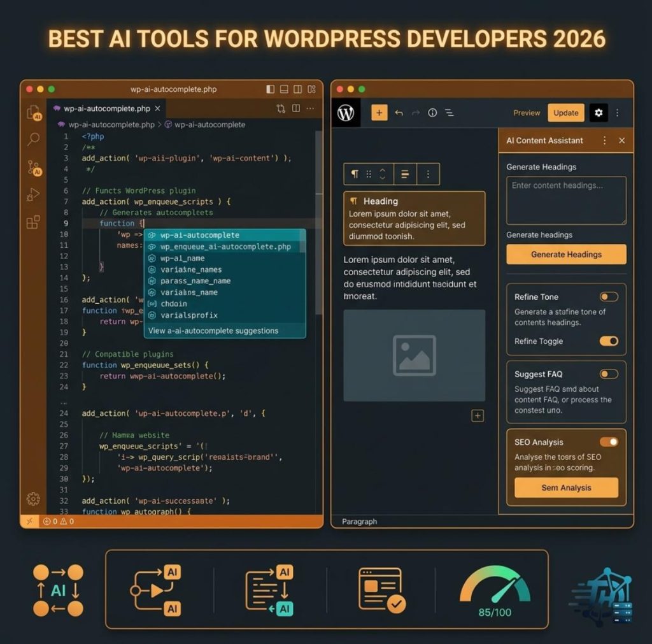Click the 85/100 SEO score gauge
Screen dimensions: 652x644
point(495,590)
